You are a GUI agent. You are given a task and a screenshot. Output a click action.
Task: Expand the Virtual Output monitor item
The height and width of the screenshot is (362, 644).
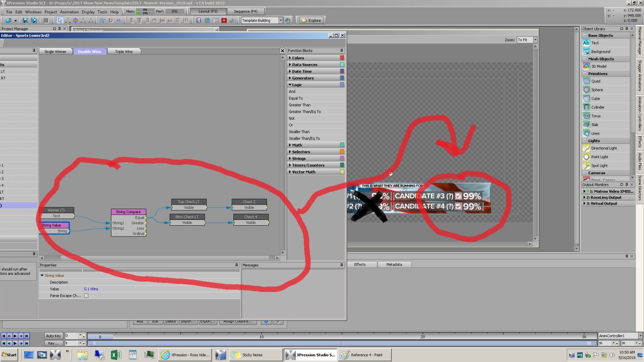pyautogui.click(x=584, y=203)
